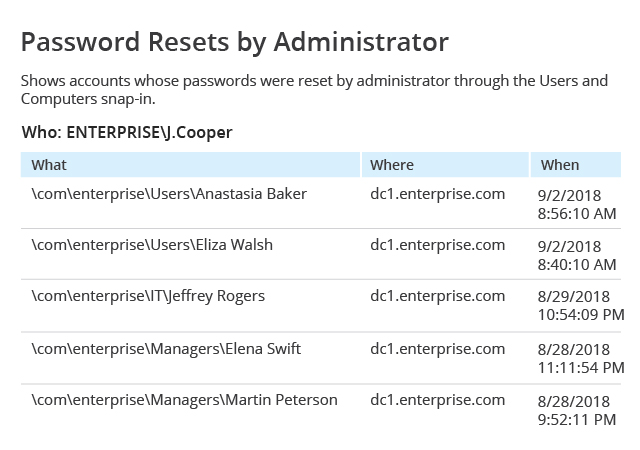Viewport: 640px width, 450px height.
Task: Click dc1.enterprise.com in Jeffrey Rogers row
Action: pyautogui.click(x=438, y=296)
